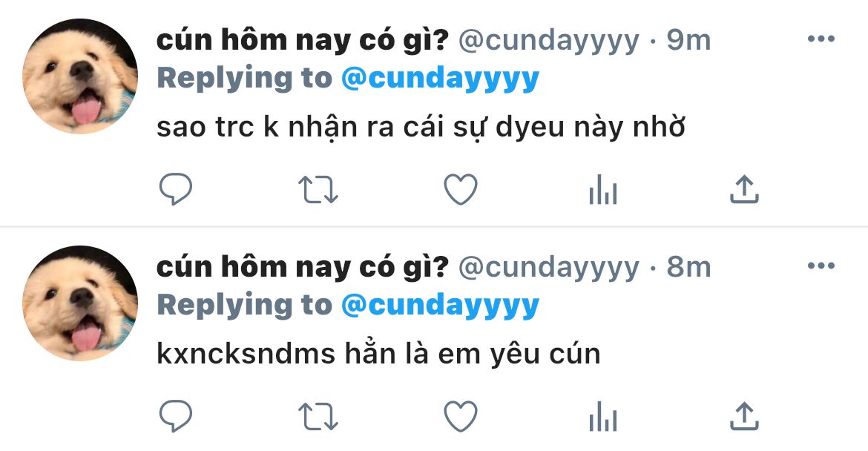Viewport: 868px width, 451px height.
Task: Reply to the 9m tweet
Action: pyautogui.click(x=176, y=189)
